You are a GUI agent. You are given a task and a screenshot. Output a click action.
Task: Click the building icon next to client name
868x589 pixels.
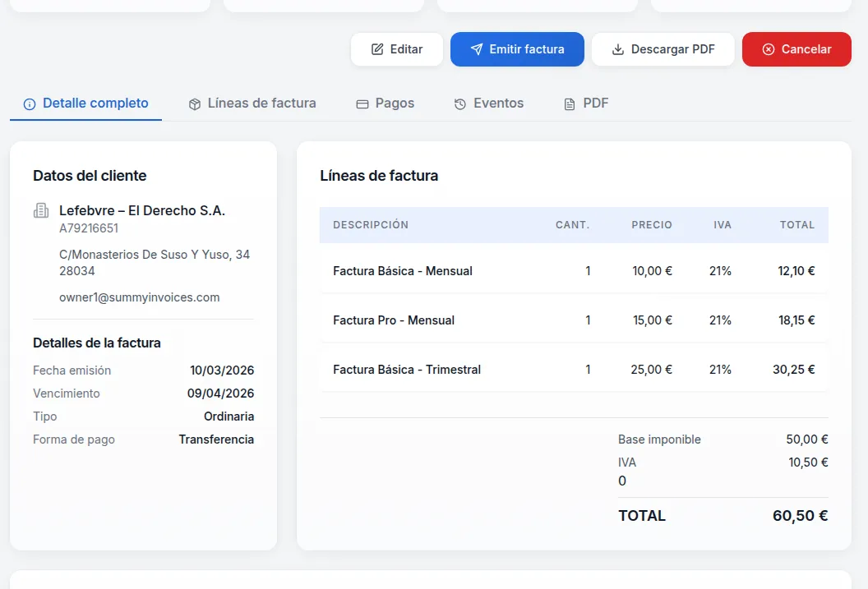(x=41, y=211)
